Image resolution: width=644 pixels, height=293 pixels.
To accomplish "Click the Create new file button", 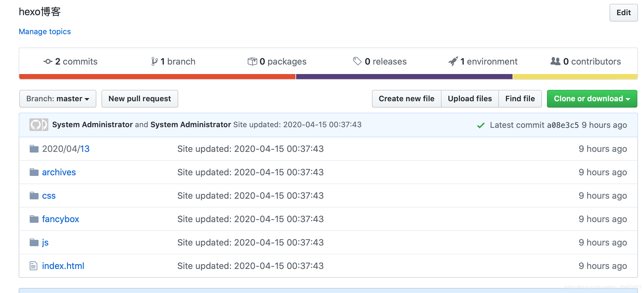I will pos(407,99).
